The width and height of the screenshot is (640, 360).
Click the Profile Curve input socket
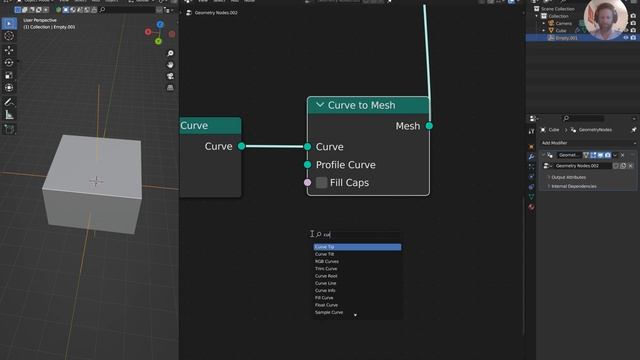point(307,164)
